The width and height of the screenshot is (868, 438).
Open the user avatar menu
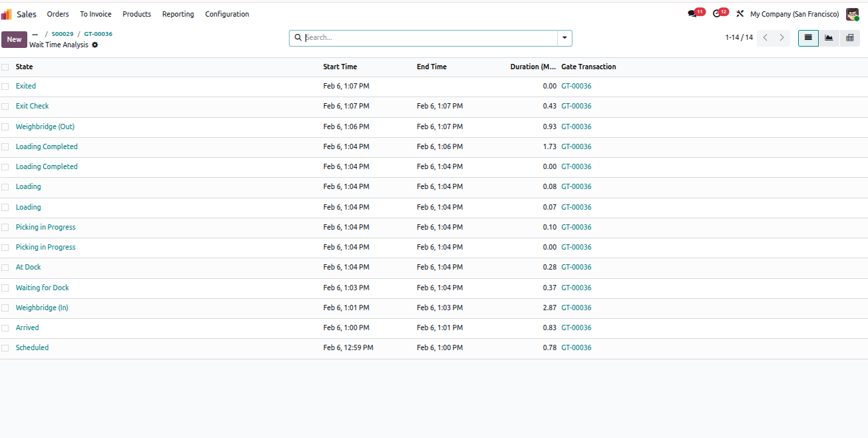(x=853, y=14)
